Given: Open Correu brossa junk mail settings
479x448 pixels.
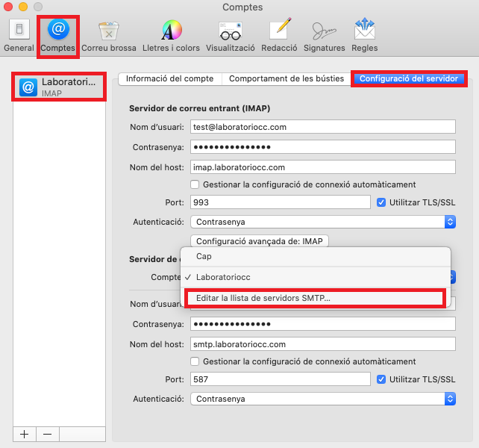Looking at the screenshot, I should click(109, 35).
